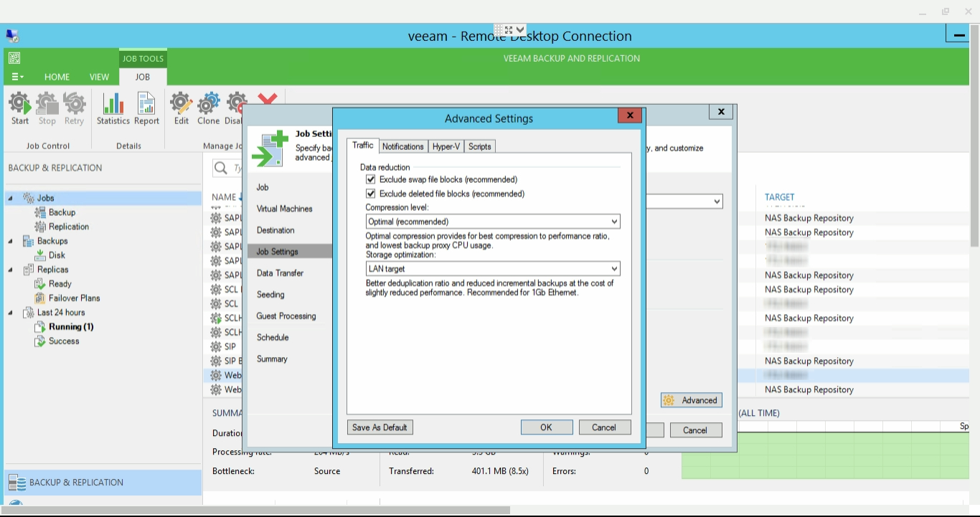The width and height of the screenshot is (980, 517).
Task: Click the red Delete X icon
Action: click(268, 99)
